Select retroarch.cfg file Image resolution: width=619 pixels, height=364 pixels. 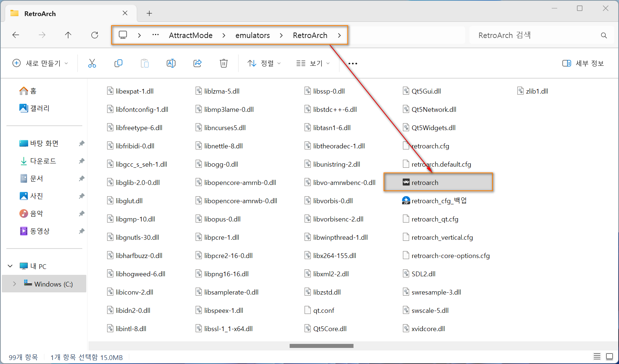click(x=426, y=146)
